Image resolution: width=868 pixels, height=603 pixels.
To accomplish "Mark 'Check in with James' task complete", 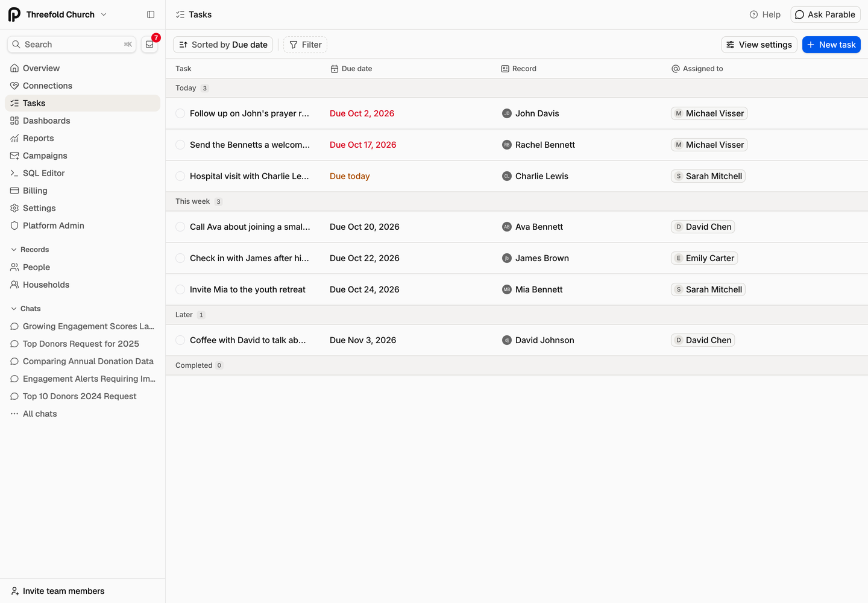I will [180, 258].
